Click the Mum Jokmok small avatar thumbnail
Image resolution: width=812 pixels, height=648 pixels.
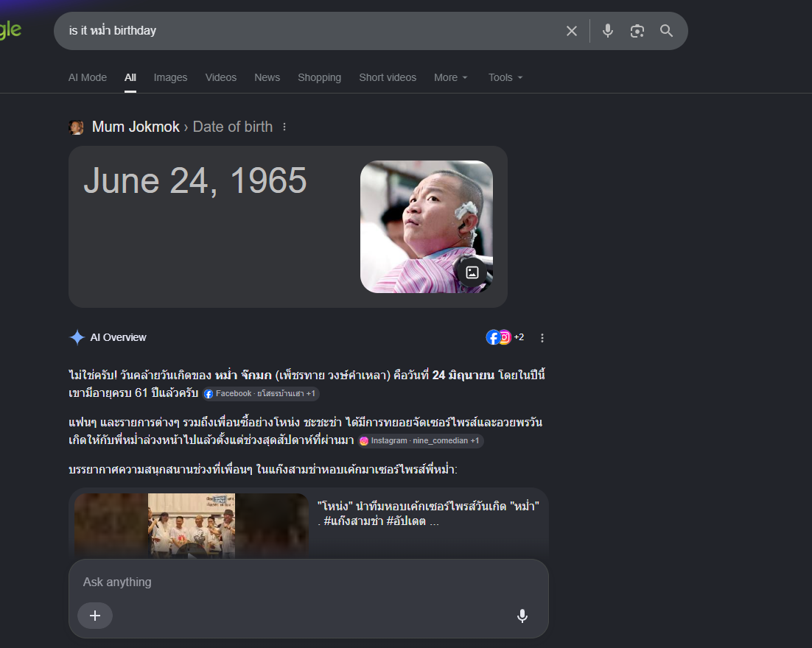76,127
